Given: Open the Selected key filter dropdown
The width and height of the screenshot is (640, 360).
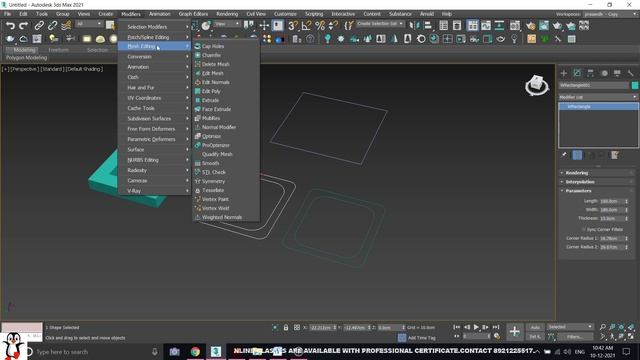Looking at the screenshot, I should (570, 327).
